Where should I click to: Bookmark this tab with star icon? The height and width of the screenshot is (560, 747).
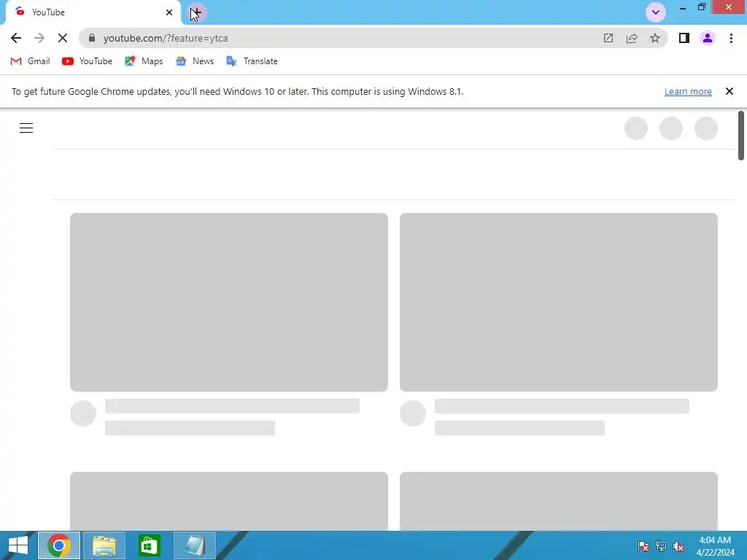[655, 38]
